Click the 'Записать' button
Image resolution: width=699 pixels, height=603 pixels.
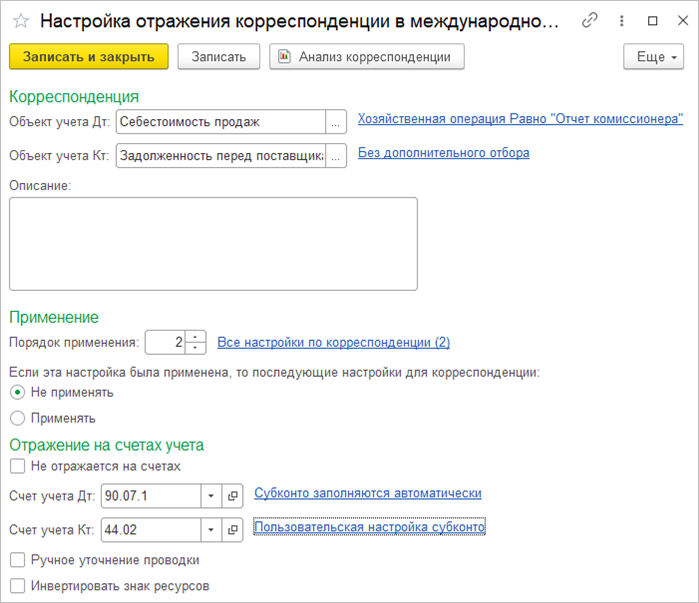point(219,57)
